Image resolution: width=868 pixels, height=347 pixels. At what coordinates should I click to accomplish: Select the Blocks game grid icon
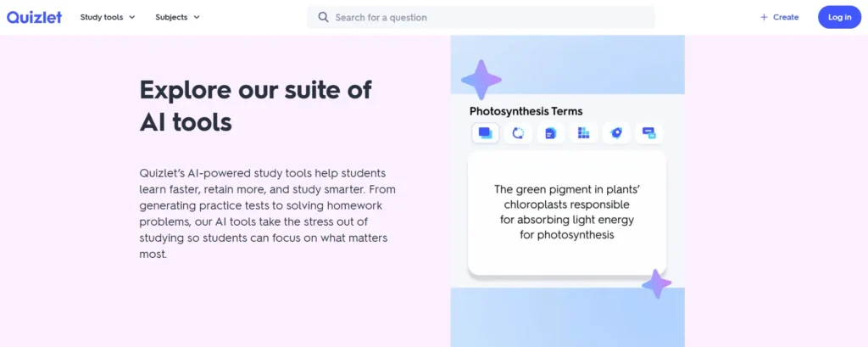tap(583, 133)
